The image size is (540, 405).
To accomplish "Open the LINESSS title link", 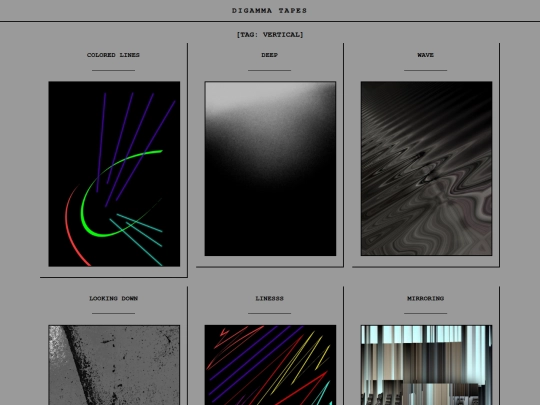I will [x=269, y=299].
